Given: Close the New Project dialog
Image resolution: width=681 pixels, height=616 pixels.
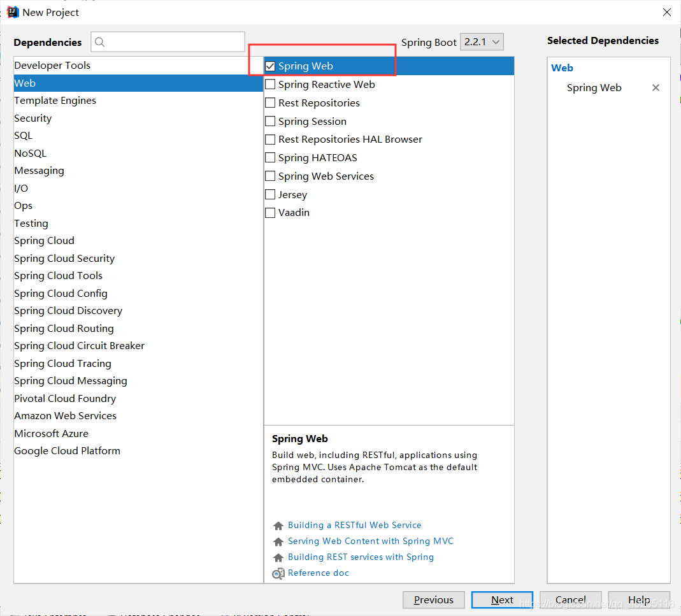Looking at the screenshot, I should pyautogui.click(x=667, y=12).
